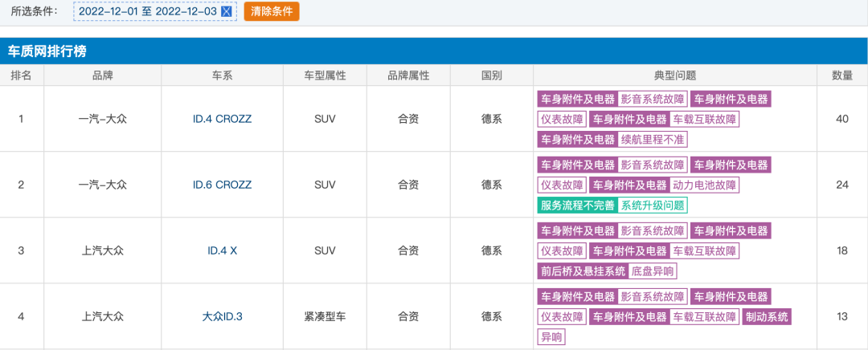868x350 pixels.
Task: Click the 所选条件 label
Action: (x=35, y=11)
